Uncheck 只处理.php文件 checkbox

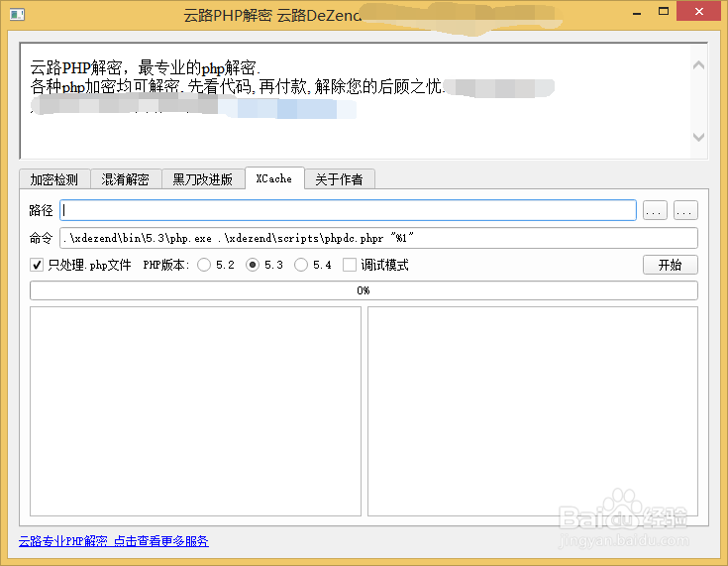pyautogui.click(x=37, y=265)
